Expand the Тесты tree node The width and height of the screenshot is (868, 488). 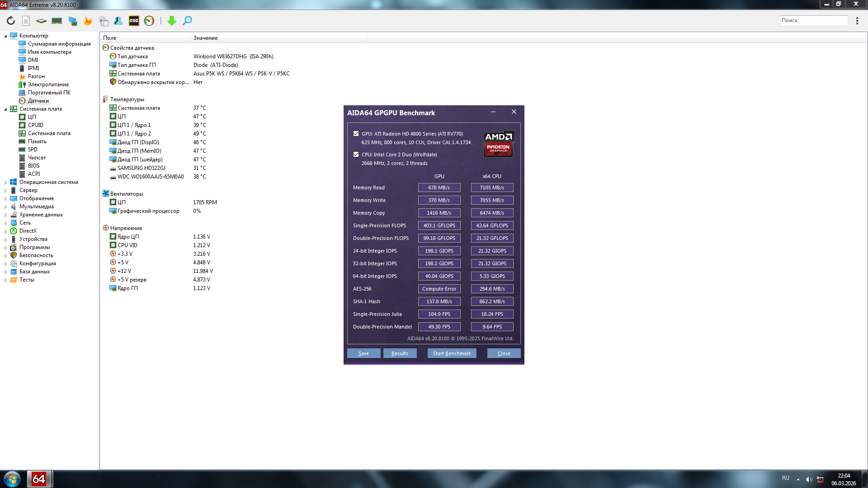(x=5, y=280)
